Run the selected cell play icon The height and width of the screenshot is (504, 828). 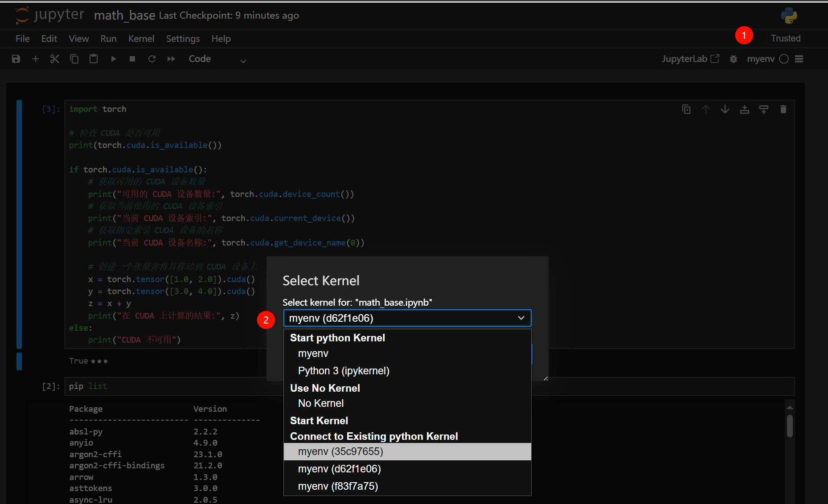click(113, 59)
